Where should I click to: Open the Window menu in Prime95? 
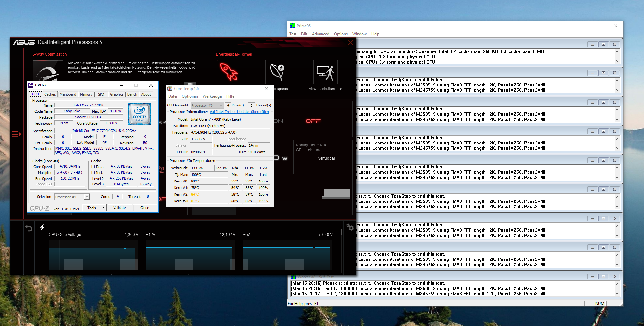coord(359,34)
